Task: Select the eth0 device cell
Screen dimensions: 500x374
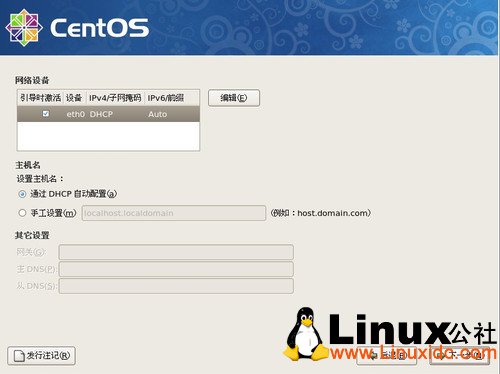Action: click(x=76, y=114)
